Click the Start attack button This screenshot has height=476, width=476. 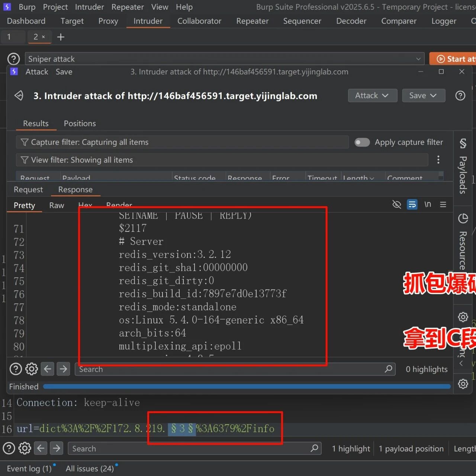454,59
